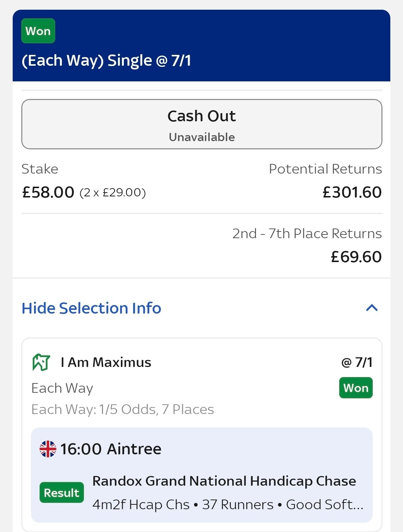The image size is (403, 532).
Task: Tap the @ 7/1 odds on the selection card
Action: [357, 363]
